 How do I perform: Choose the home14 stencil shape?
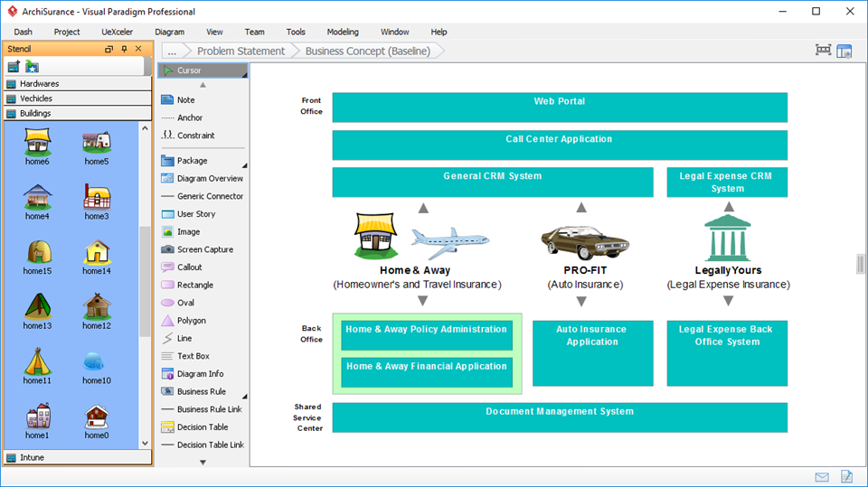coord(97,257)
